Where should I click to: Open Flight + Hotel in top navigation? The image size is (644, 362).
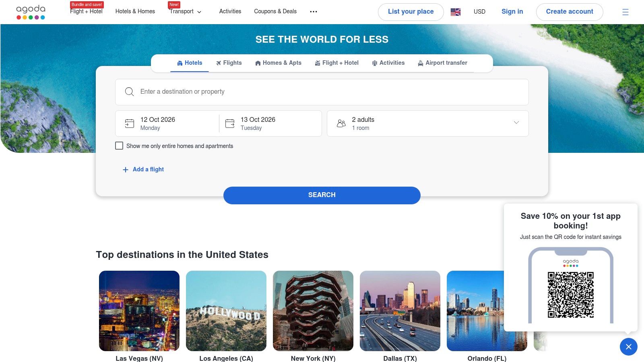point(86,11)
